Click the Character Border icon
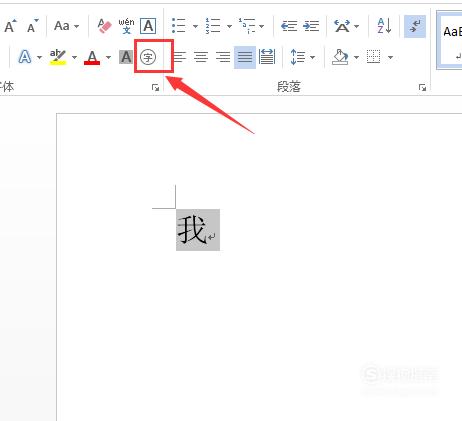Screen dimensions: 462x421 tap(148, 26)
